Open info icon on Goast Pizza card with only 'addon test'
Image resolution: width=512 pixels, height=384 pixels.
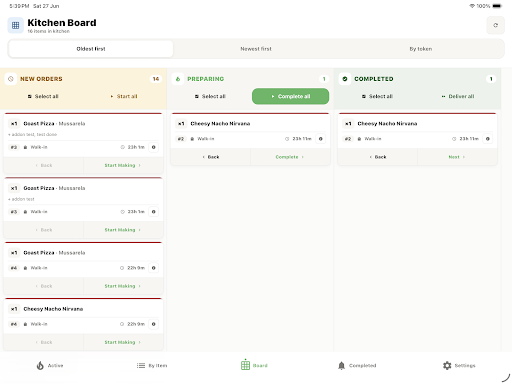(153, 212)
